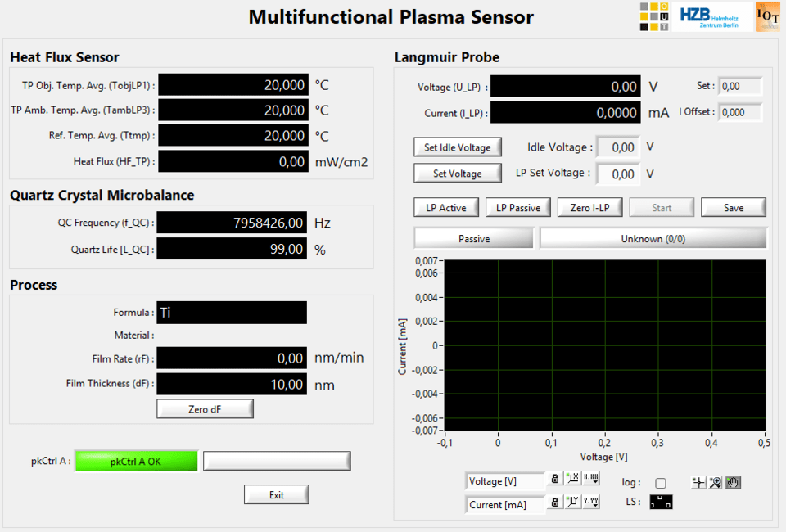786x532 pixels.
Task: Open Y-axis number format dropdown
Action: (591, 502)
